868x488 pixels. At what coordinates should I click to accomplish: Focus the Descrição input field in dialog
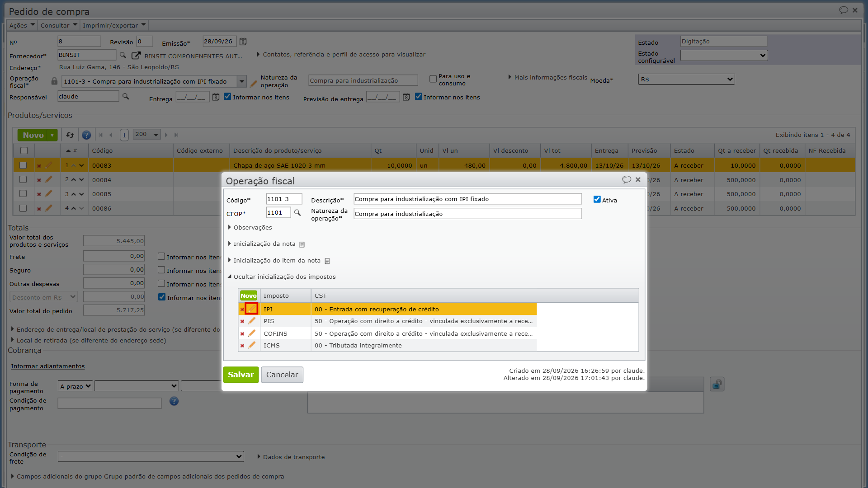tap(467, 199)
